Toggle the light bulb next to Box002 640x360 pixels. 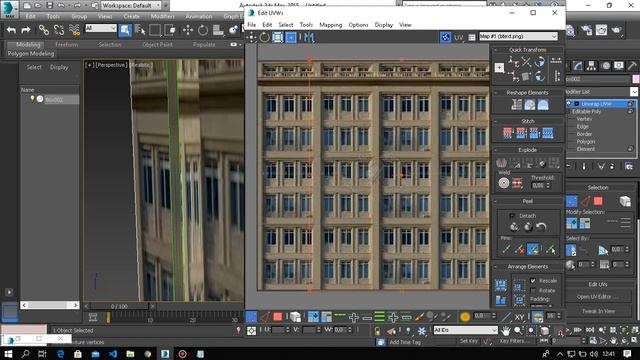coord(32,99)
